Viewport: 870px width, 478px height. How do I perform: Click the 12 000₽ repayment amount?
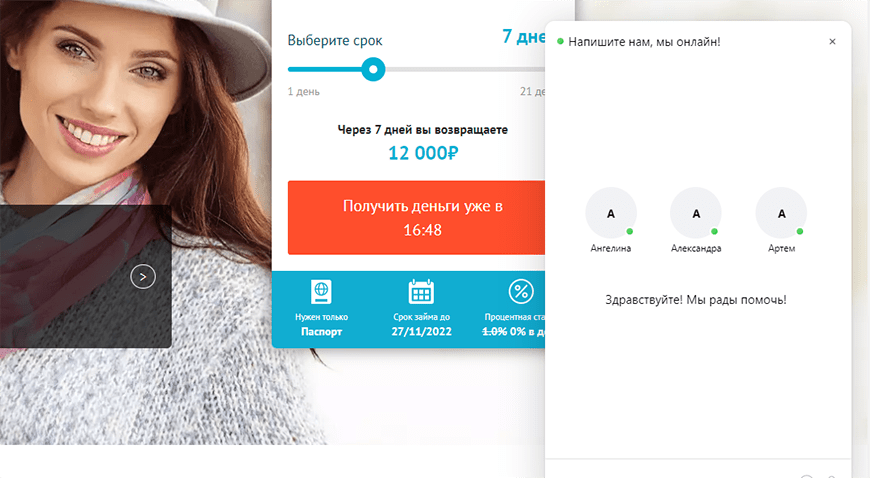click(423, 153)
